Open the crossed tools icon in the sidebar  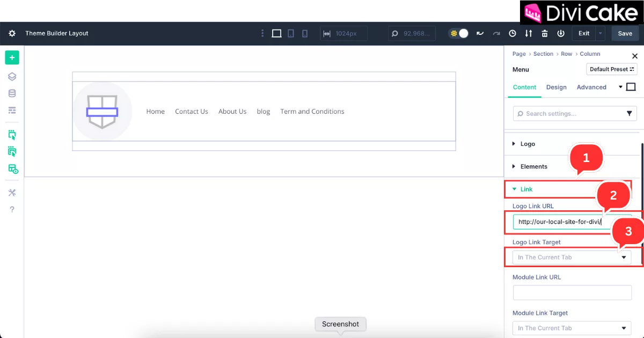pyautogui.click(x=12, y=193)
